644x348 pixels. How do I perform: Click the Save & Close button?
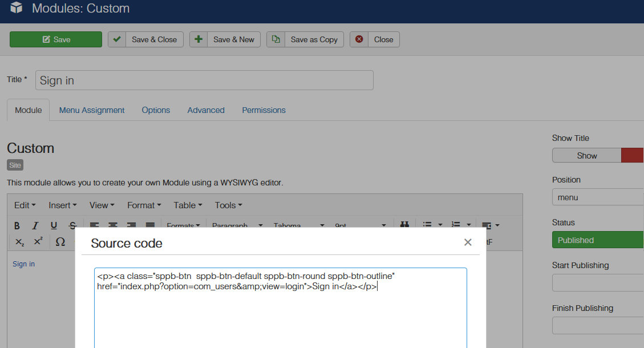click(146, 39)
